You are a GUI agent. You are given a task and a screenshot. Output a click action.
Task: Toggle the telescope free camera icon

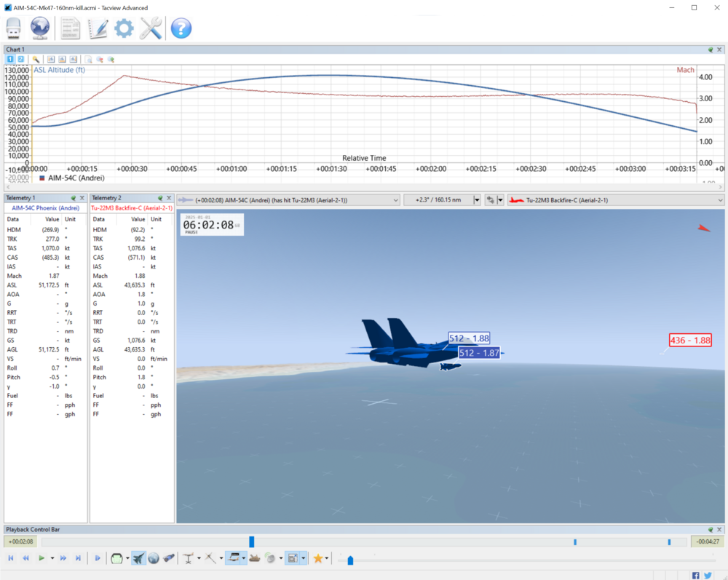[x=169, y=558]
